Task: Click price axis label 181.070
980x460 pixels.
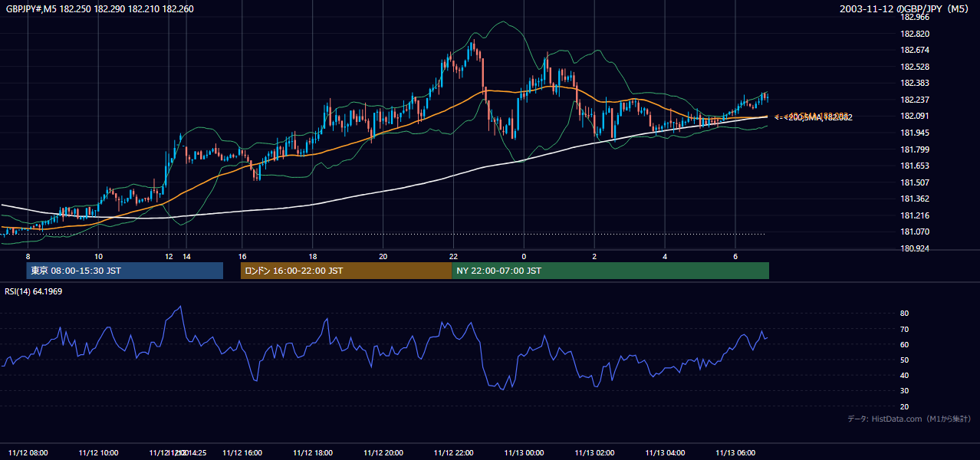Action: (x=915, y=232)
